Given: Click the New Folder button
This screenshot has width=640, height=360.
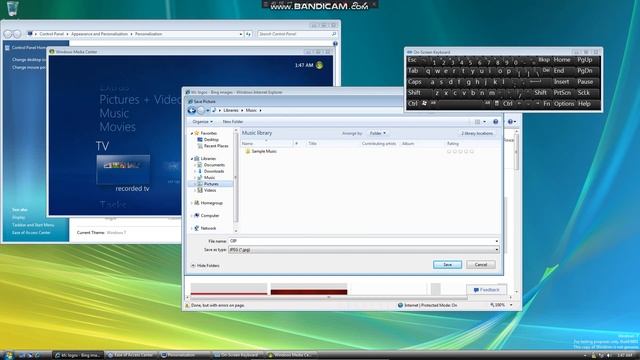Looking at the screenshot, I should coord(233,122).
